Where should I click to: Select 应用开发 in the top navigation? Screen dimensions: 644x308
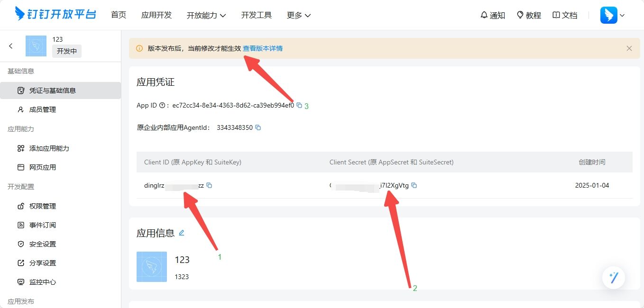pyautogui.click(x=156, y=15)
